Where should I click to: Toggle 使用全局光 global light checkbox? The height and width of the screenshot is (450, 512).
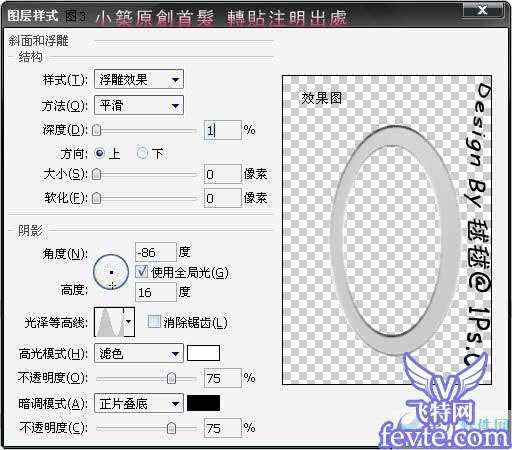coord(142,272)
